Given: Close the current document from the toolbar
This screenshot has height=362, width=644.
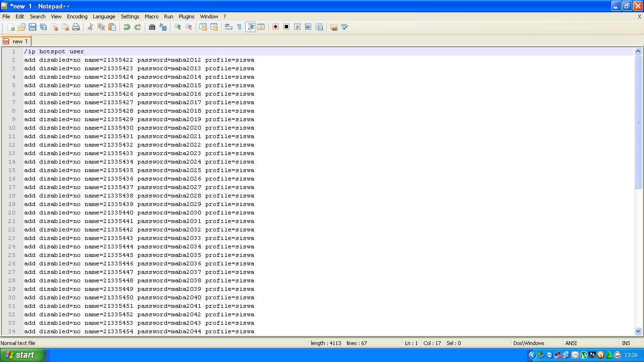Looking at the screenshot, I should tap(54, 27).
